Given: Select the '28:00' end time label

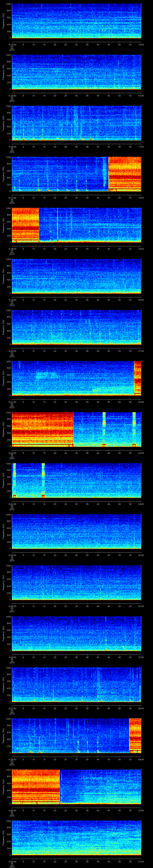Looking at the screenshot, I should pos(141,708).
